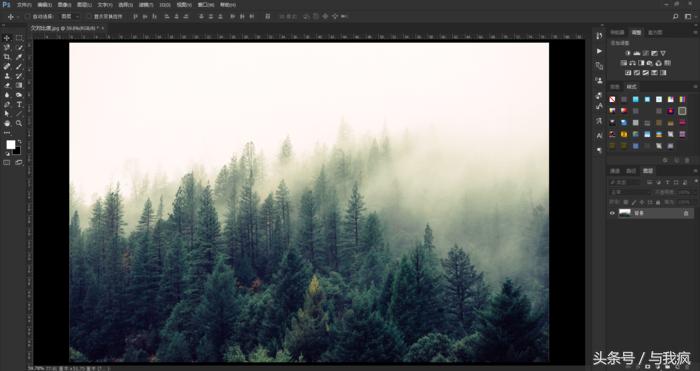
Task: Open the 窗口 (Window) menu
Action: point(206,5)
